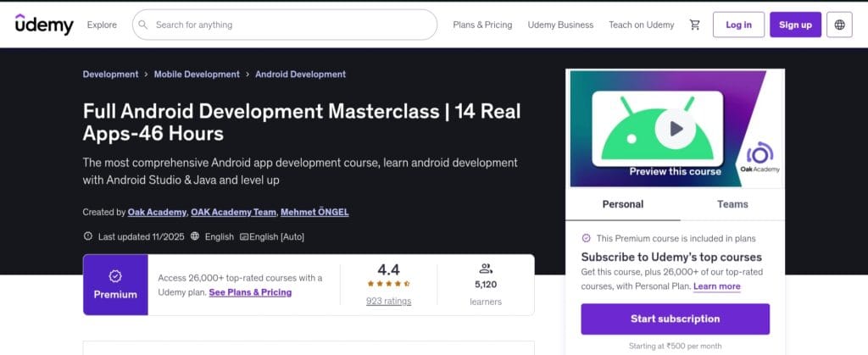This screenshot has height=355, width=868.
Task: Open OAK Academy Team instructor link
Action: pyautogui.click(x=233, y=212)
